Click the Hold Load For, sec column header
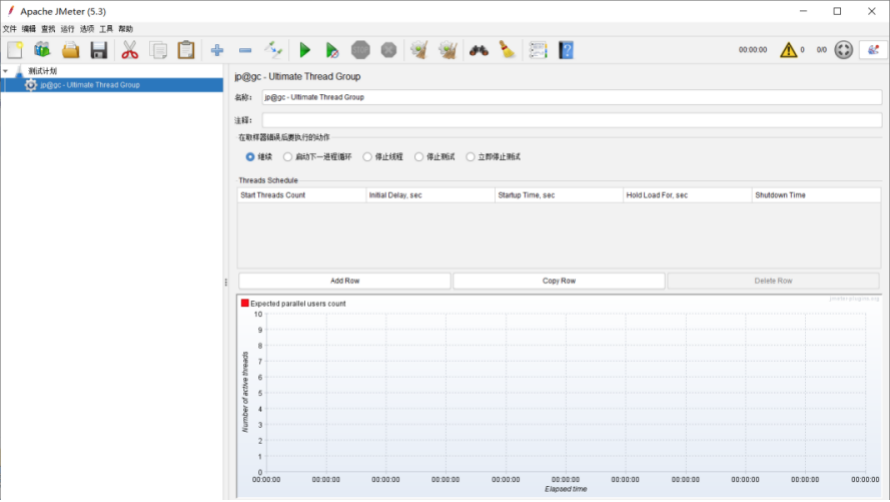 click(687, 195)
